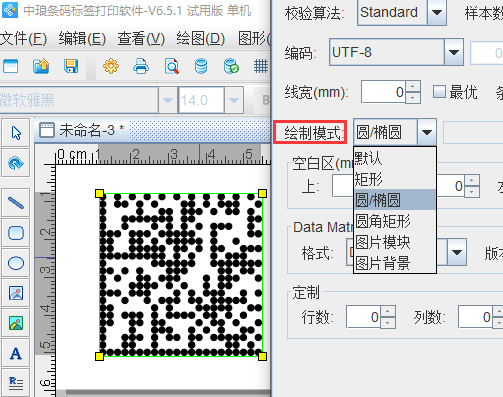Select the rounded rectangle tool

coord(16,233)
